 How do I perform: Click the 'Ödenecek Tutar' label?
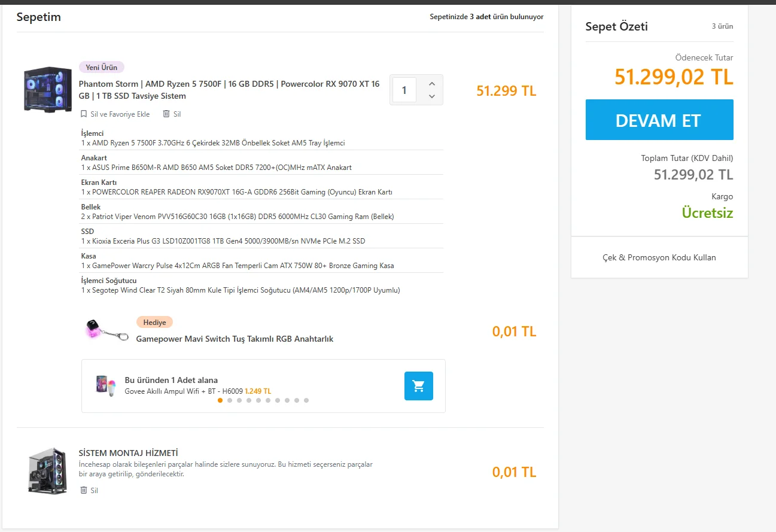coord(704,58)
